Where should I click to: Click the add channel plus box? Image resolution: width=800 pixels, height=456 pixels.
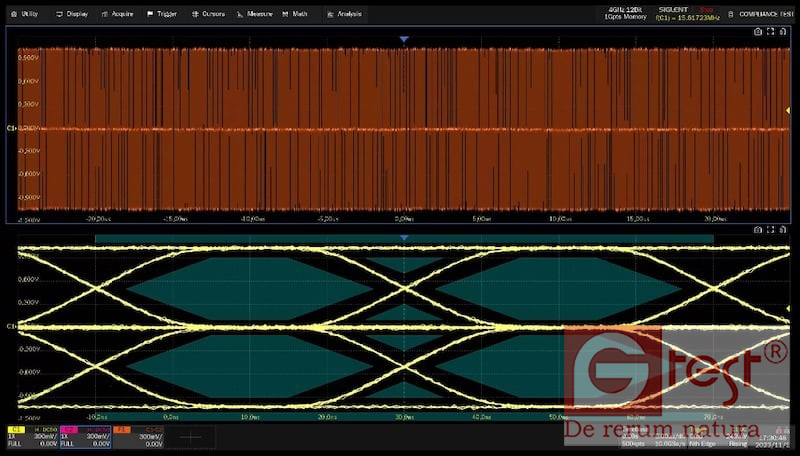[x=190, y=436]
